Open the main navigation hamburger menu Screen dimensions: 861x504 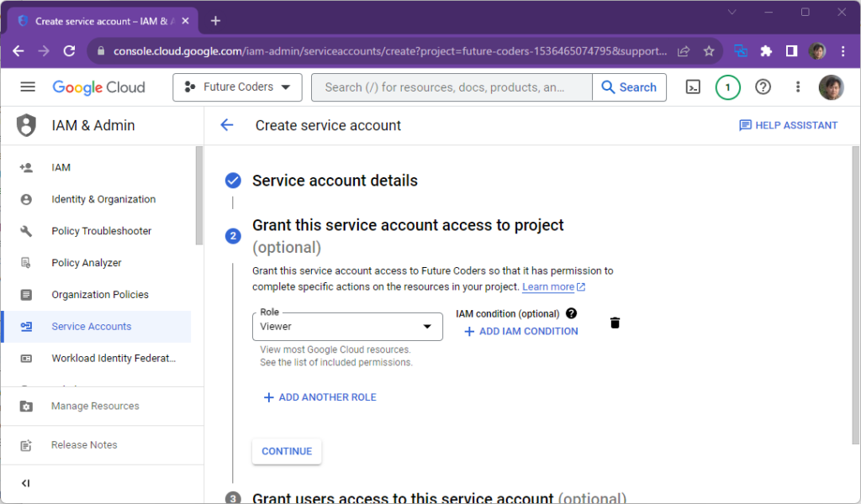click(28, 87)
